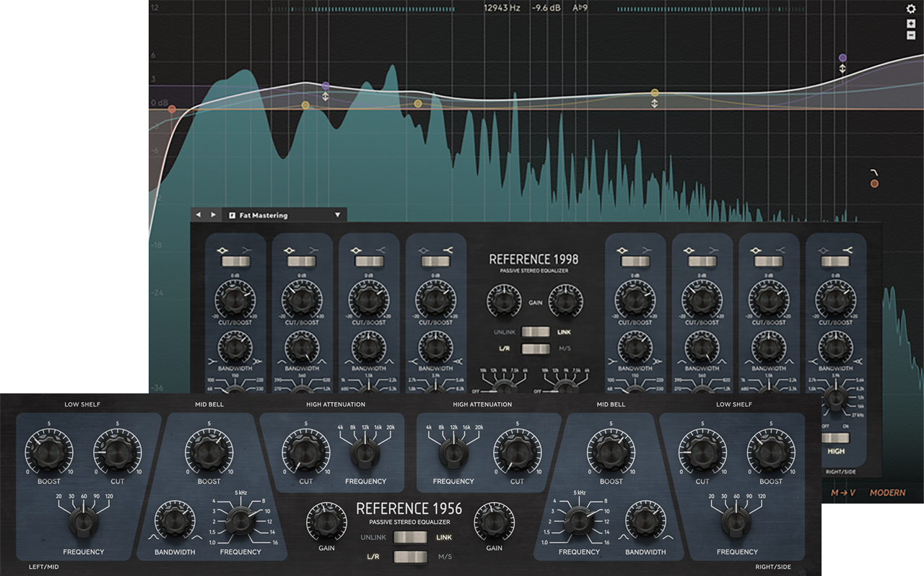The image size is (924, 576).
Task: Select the middle yellow EQ band node
Action: [417, 104]
